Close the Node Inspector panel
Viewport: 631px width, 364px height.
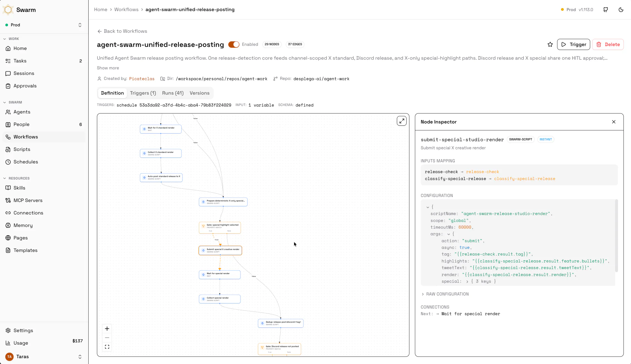(x=614, y=122)
